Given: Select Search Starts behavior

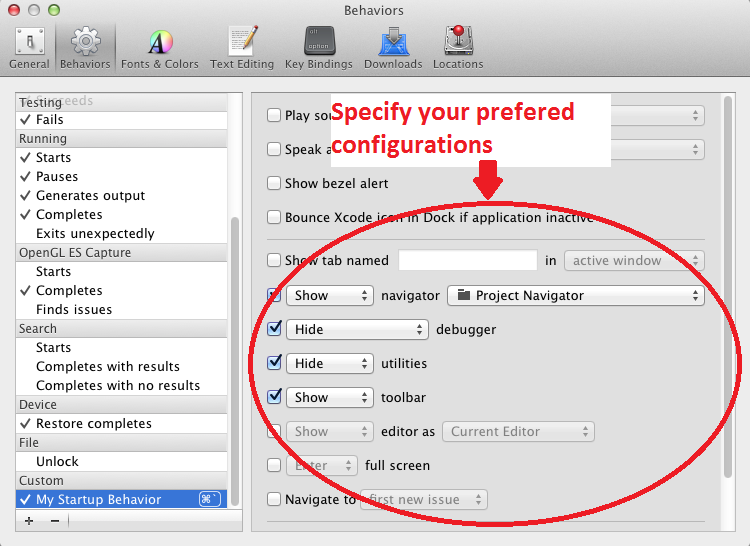Looking at the screenshot, I should 121,348.
